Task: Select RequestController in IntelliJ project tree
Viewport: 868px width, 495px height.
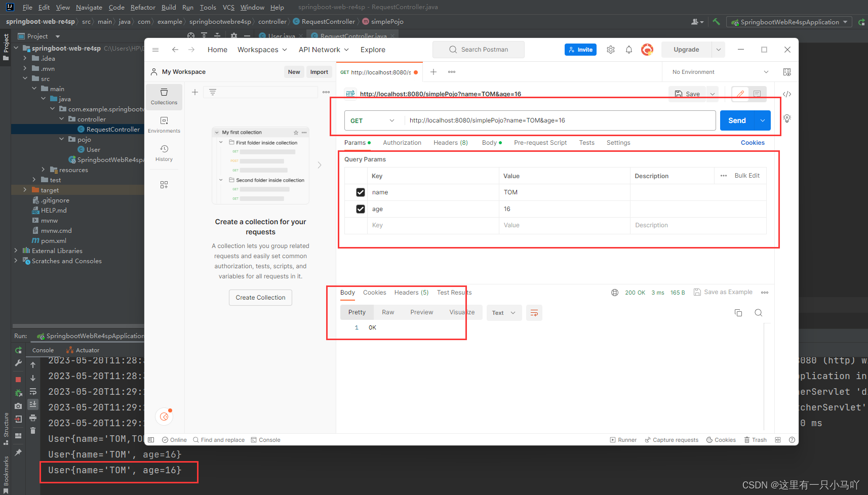Action: pos(113,129)
